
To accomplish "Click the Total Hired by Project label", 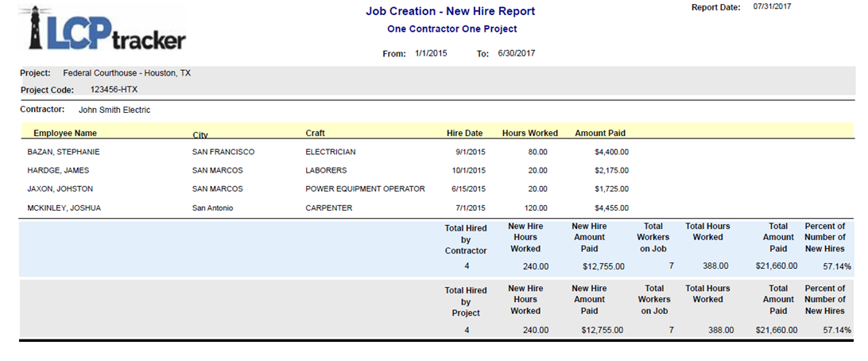I will pos(466,301).
